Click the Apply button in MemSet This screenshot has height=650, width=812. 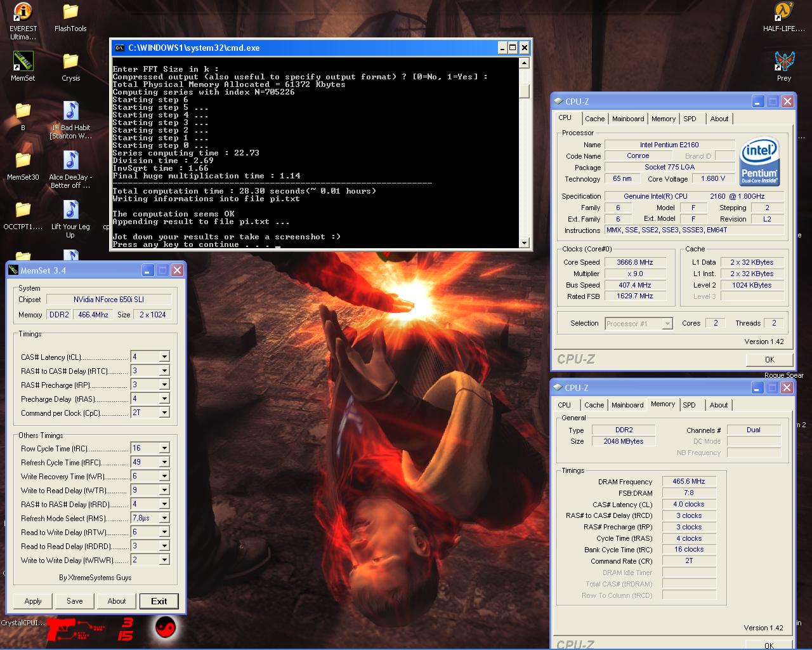pyautogui.click(x=33, y=601)
